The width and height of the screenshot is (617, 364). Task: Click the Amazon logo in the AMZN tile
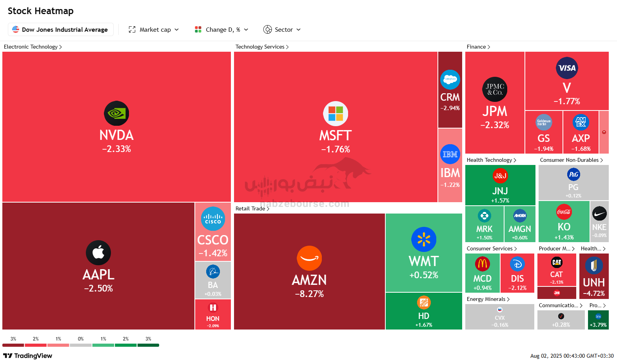coord(309,258)
